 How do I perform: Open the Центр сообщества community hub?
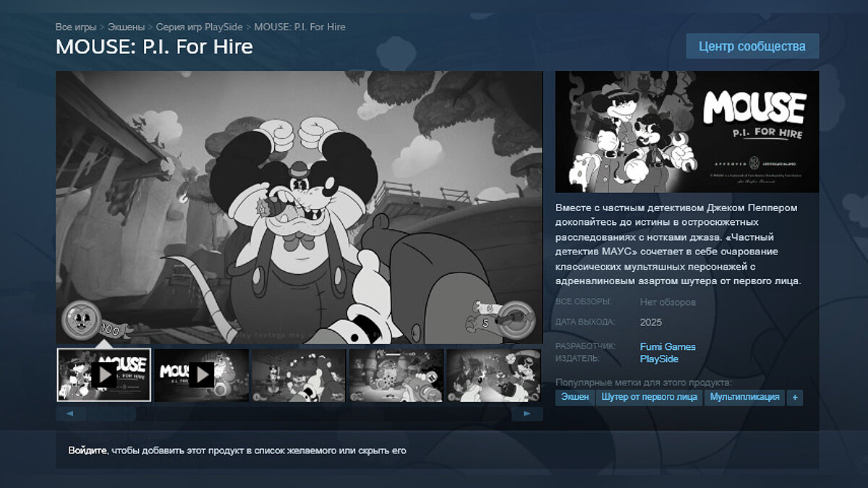(752, 46)
